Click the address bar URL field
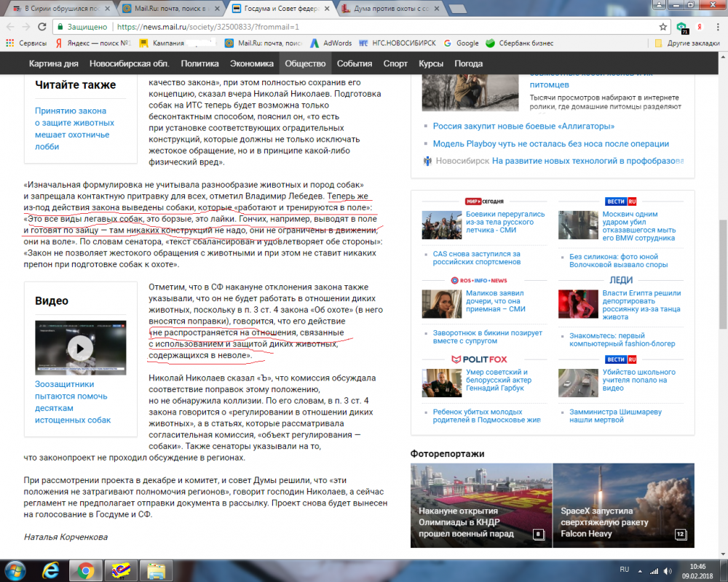 pyautogui.click(x=364, y=26)
